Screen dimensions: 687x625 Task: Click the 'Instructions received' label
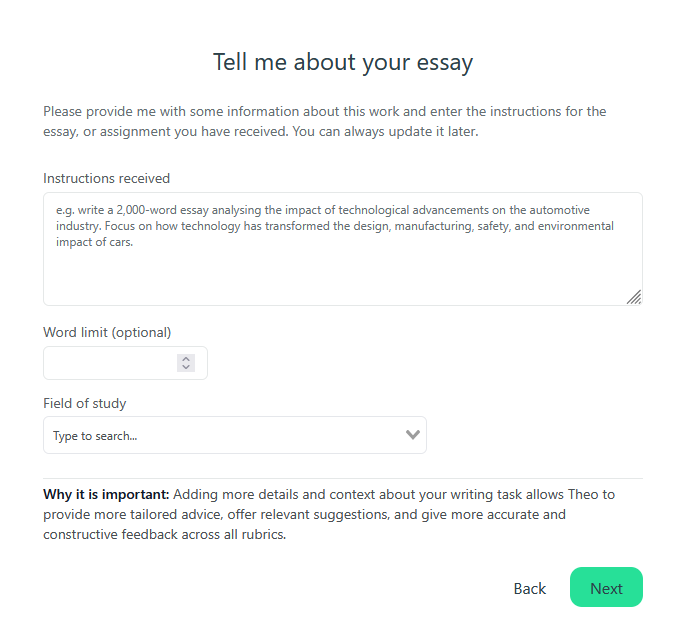coord(107,178)
